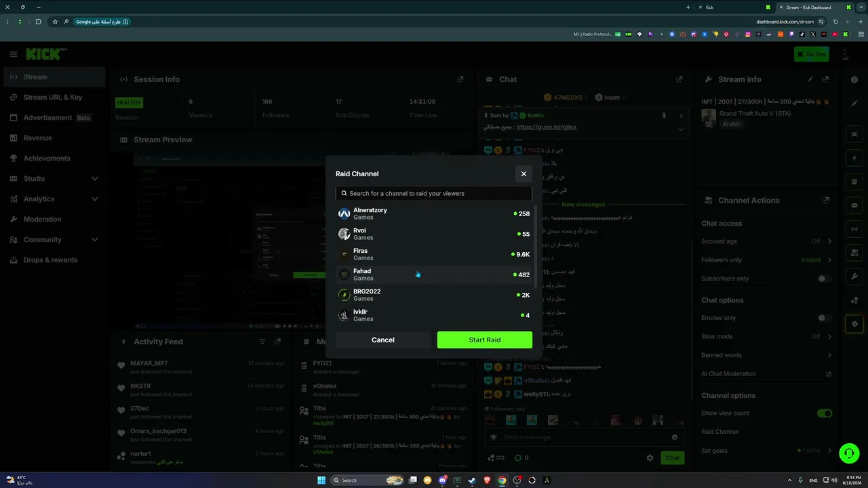Open pinned message options menu
This screenshot has width=868, height=488.
coord(681,116)
